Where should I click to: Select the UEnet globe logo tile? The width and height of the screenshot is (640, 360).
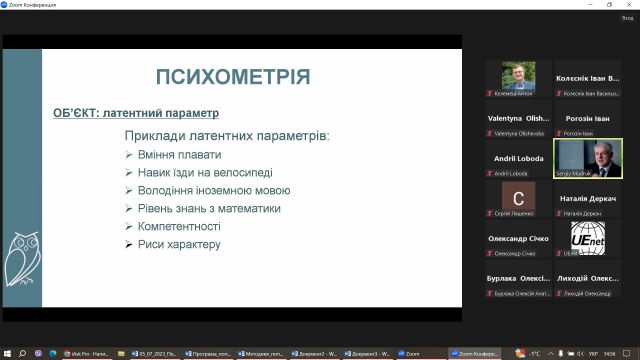(x=588, y=238)
